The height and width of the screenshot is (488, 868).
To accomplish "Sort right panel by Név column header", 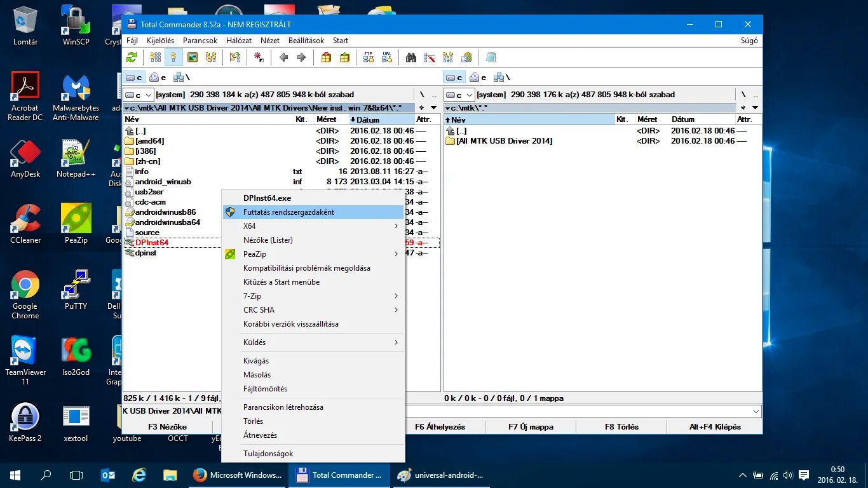I will pyautogui.click(x=529, y=119).
